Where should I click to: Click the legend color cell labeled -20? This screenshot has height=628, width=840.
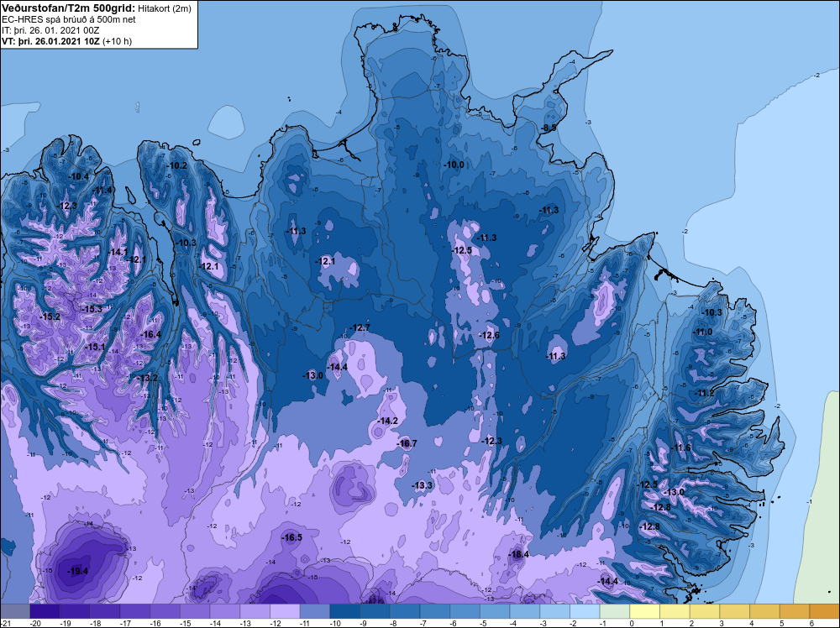pos(45,611)
